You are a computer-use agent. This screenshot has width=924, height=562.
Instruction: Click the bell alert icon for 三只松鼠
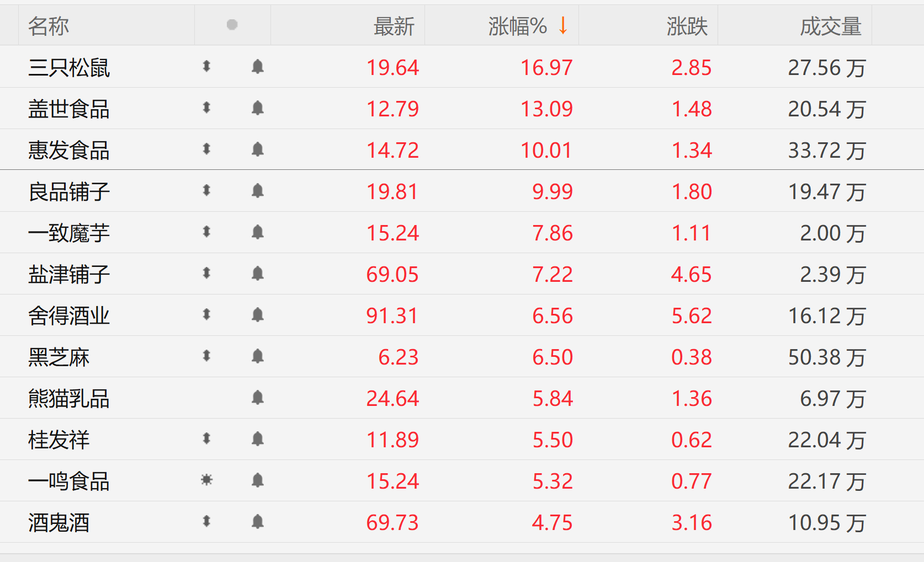[x=257, y=67]
